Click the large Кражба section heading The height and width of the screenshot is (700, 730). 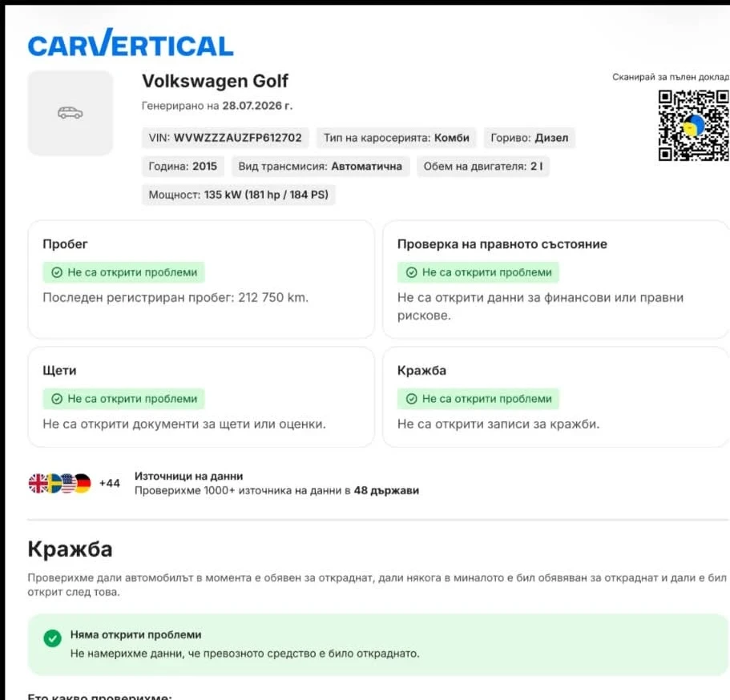pos(70,549)
